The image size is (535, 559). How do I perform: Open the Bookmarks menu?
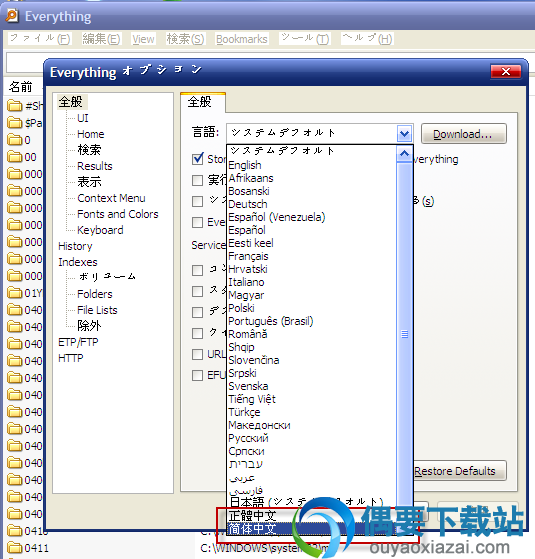(x=242, y=39)
